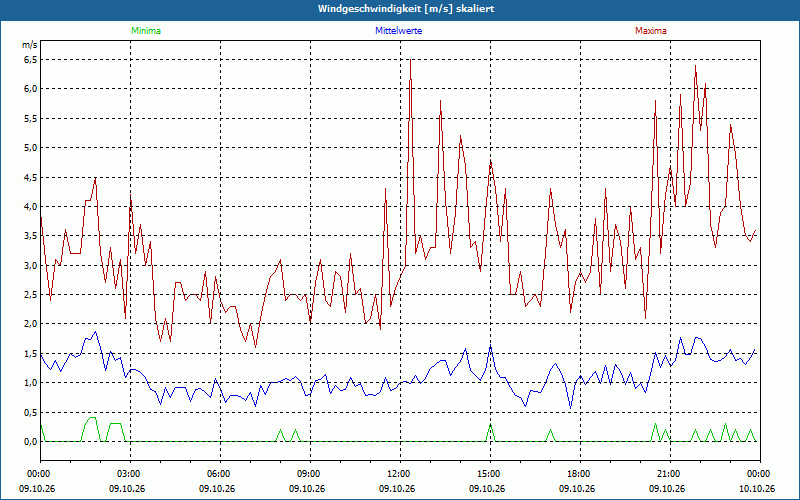This screenshot has height=500, width=800.
Task: Click the 10.10.26 date label
Action: 757,489
